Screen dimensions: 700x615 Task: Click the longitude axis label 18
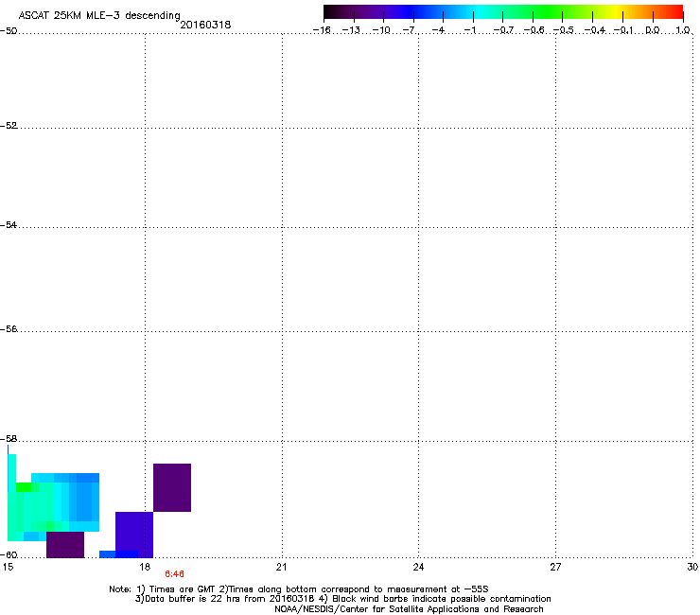[x=145, y=567]
